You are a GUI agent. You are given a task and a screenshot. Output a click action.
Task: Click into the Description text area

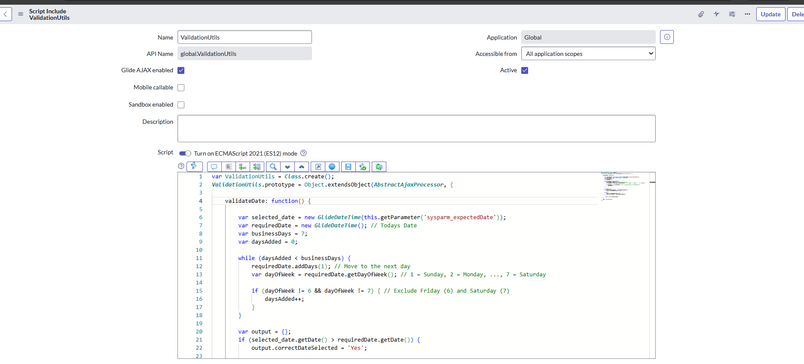click(416, 128)
